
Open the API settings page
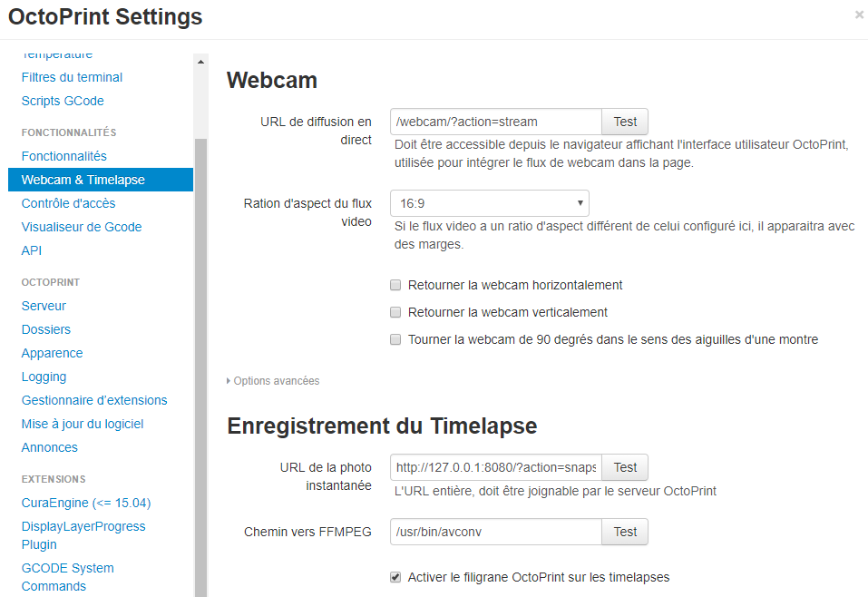[32, 250]
